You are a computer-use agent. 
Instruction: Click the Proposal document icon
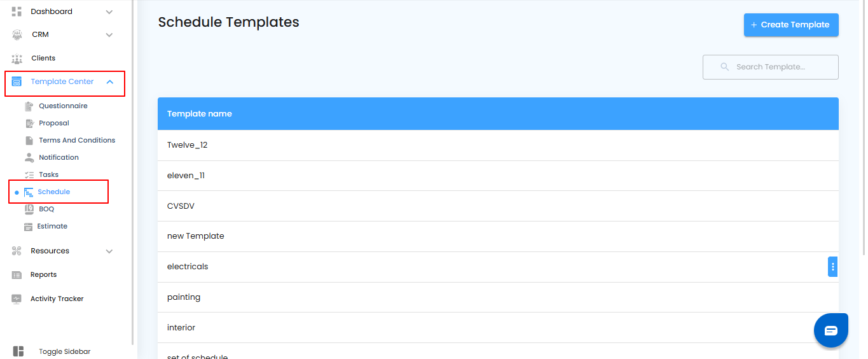pos(29,123)
